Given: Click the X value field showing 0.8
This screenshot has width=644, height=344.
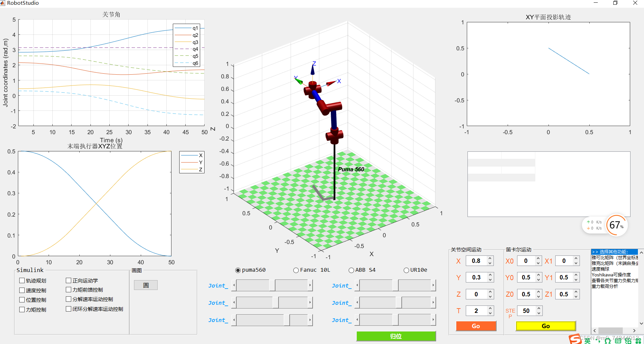Looking at the screenshot, I should (477, 261).
